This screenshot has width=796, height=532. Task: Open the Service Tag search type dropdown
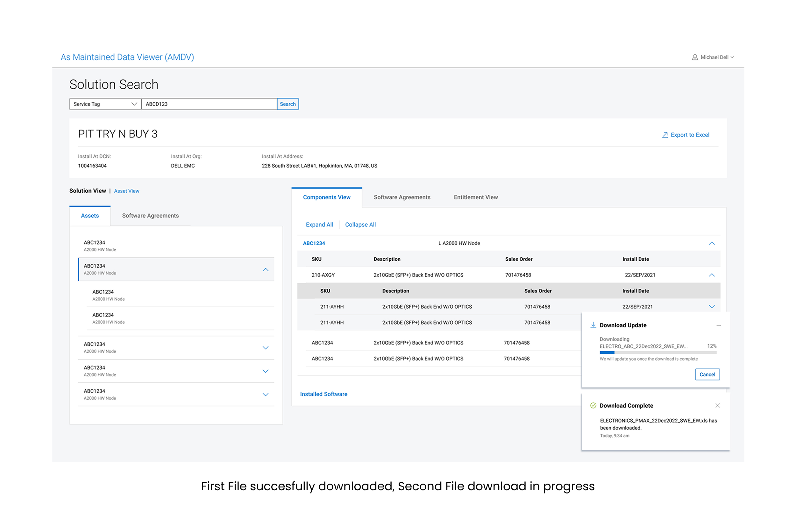(x=105, y=104)
